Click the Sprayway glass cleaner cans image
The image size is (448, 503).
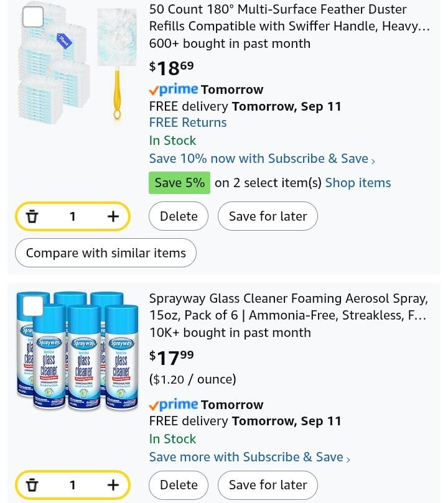click(x=78, y=351)
